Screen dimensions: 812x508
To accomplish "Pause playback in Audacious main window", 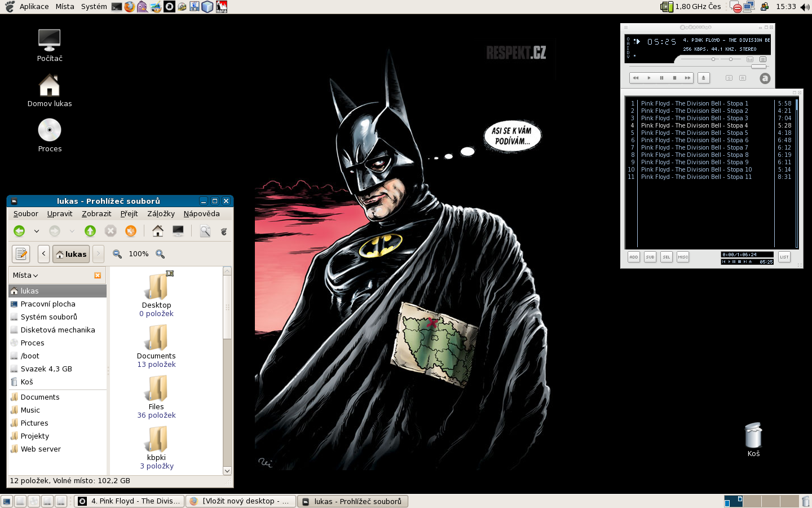I will point(661,78).
